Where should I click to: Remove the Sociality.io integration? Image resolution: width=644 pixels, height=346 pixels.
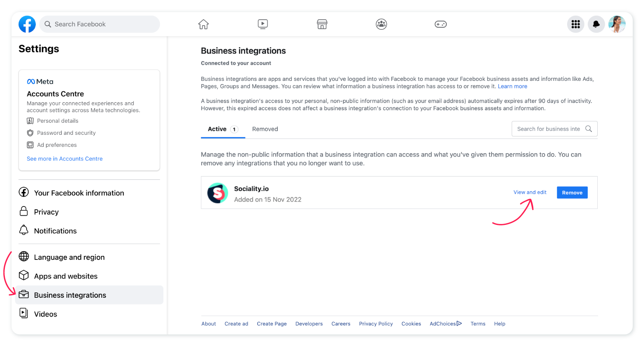pos(572,192)
